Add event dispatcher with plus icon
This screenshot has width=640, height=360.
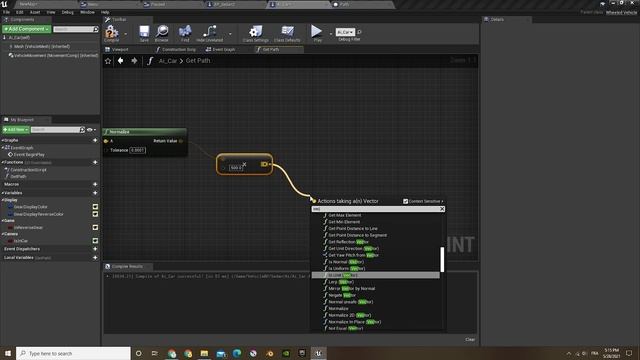pos(95,249)
